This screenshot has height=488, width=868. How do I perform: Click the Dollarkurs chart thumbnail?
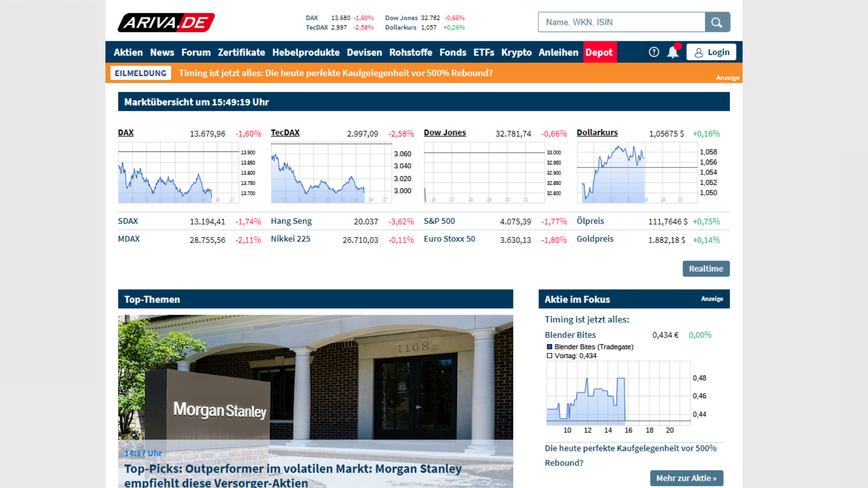click(x=637, y=173)
